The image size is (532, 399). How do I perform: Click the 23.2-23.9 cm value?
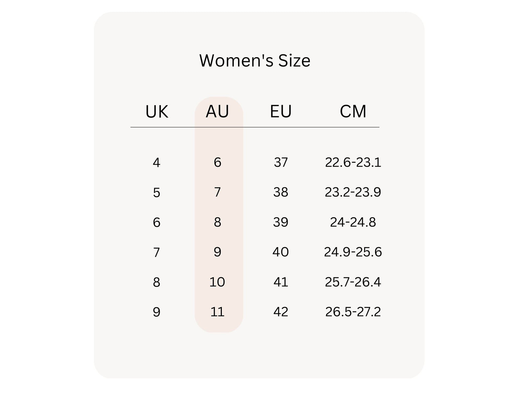coord(353,192)
